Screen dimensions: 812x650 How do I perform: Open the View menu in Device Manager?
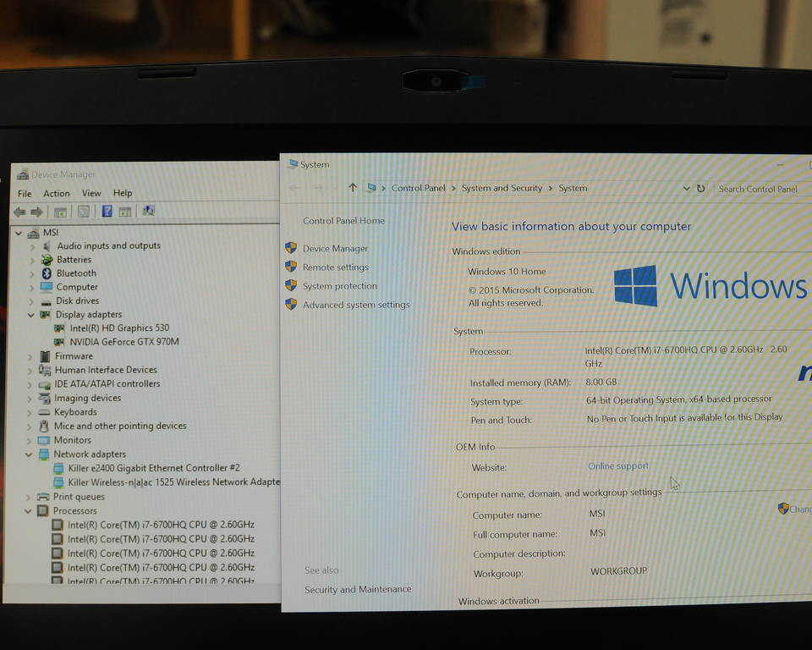coord(91,193)
